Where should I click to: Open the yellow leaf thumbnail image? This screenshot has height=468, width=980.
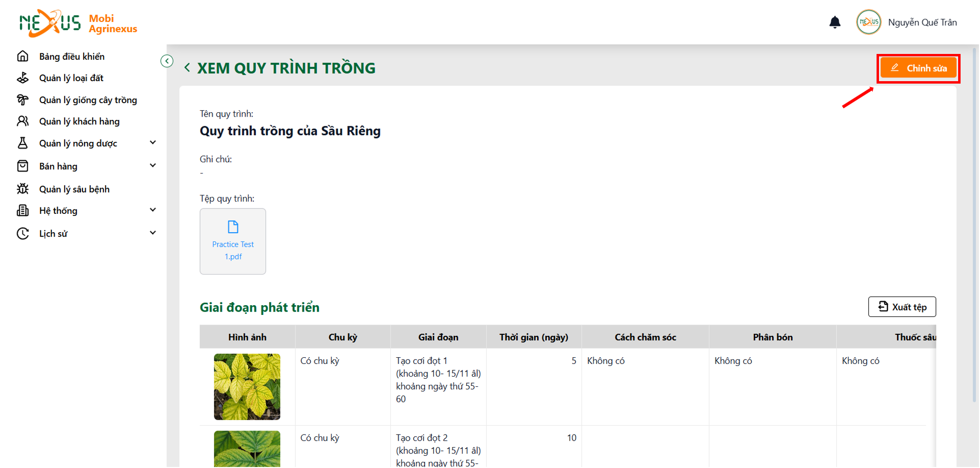click(x=247, y=387)
